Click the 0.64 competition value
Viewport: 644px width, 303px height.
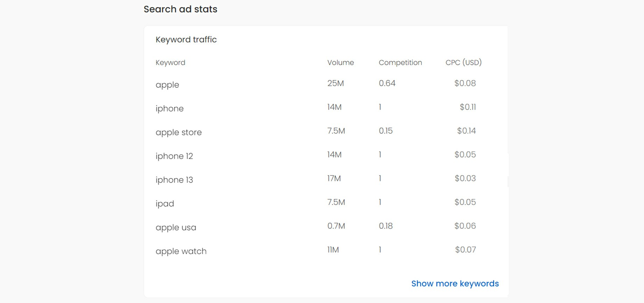pos(387,83)
